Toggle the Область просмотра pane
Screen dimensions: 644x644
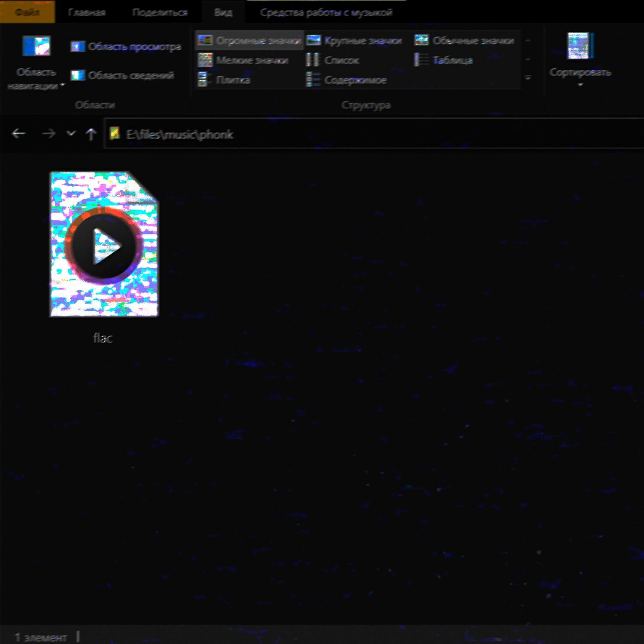[126, 46]
